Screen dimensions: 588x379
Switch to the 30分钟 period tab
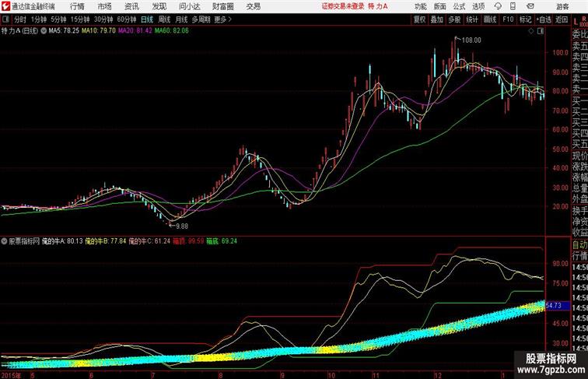pyautogui.click(x=103, y=19)
